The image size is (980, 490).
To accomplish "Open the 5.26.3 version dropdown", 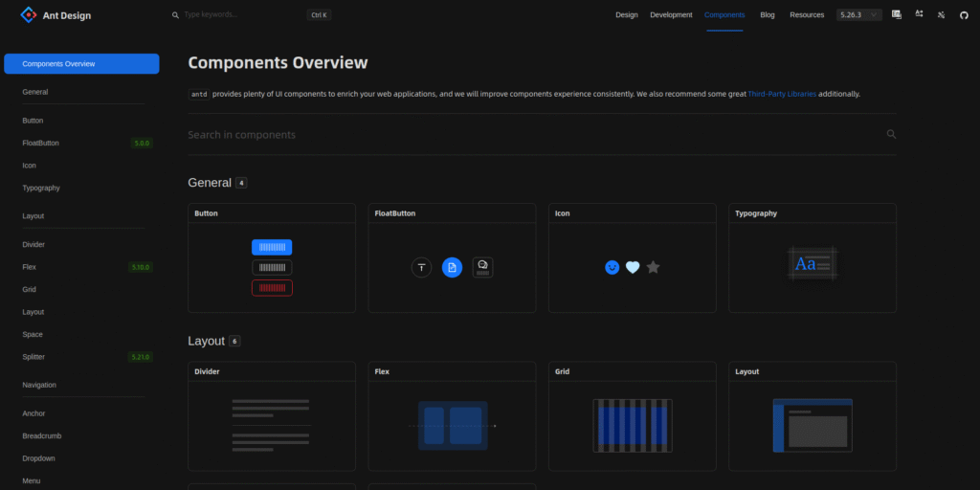I will 859,14.
